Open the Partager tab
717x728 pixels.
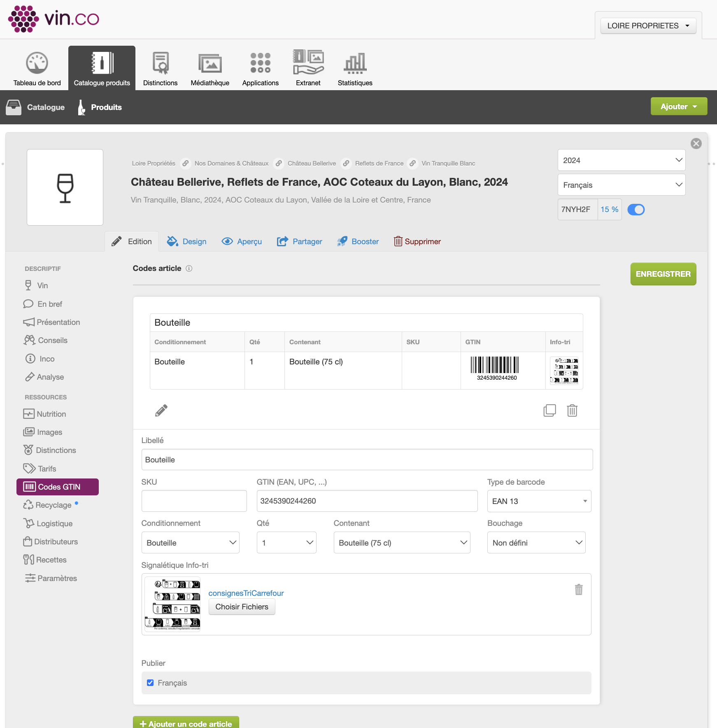300,241
